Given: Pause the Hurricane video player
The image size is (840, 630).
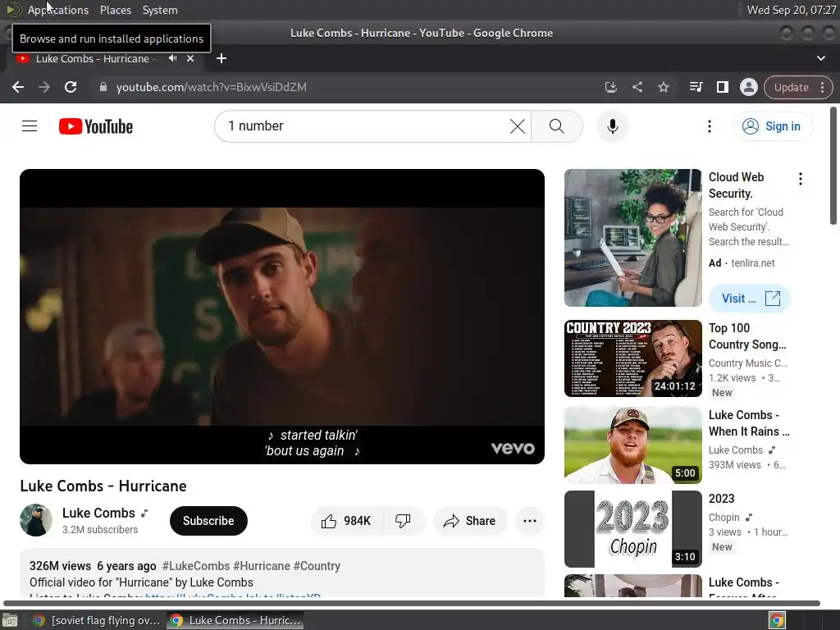Looking at the screenshot, I should [x=282, y=317].
